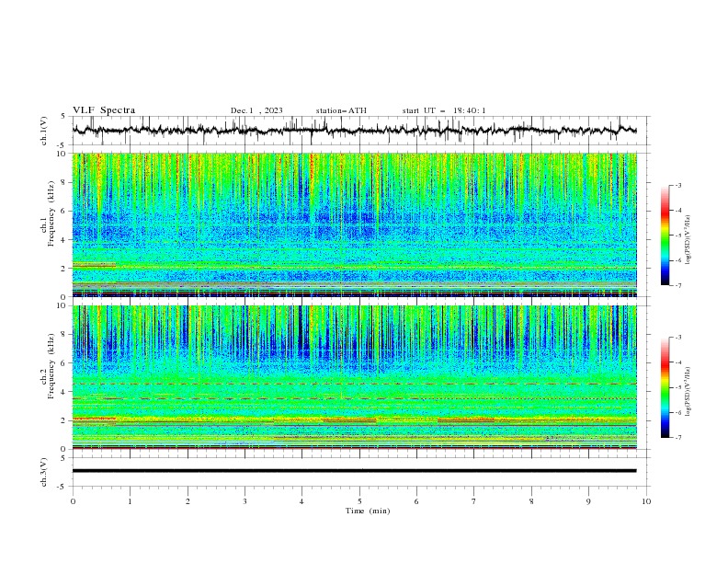
Task: Click the "ch.1(V)" axis label
Action: pos(44,131)
